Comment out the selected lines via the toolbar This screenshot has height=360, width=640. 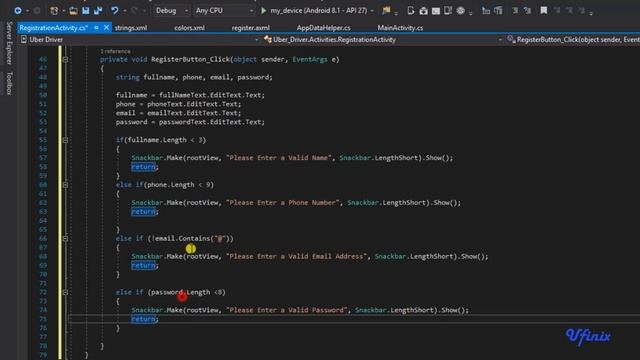pyautogui.click(x=515, y=11)
